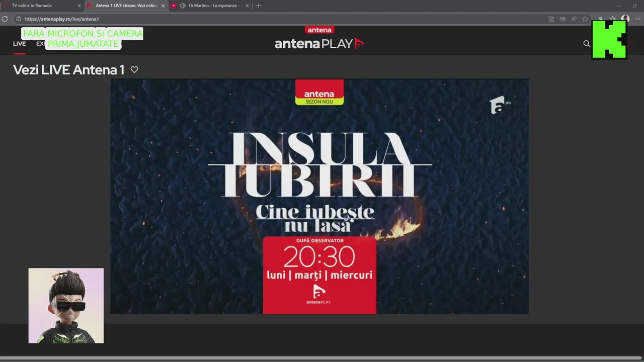Open the LIVE section of AntenaPlay

(x=19, y=44)
